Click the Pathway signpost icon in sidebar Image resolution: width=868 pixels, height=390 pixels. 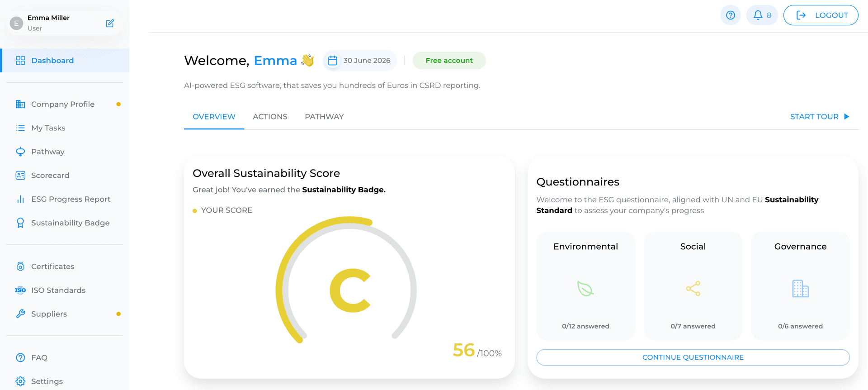[x=20, y=152]
